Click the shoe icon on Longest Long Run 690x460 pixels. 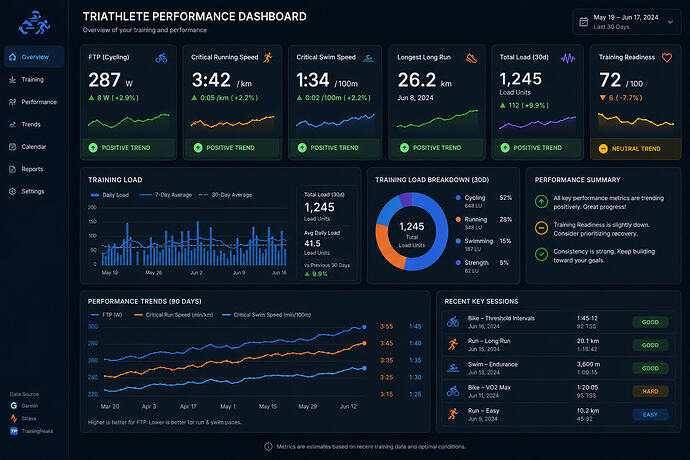coord(471,58)
